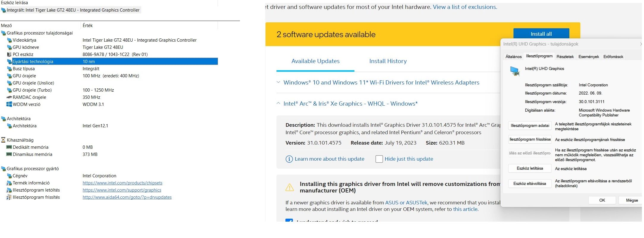Click the Intel UHD Graphics device icon

[515, 71]
